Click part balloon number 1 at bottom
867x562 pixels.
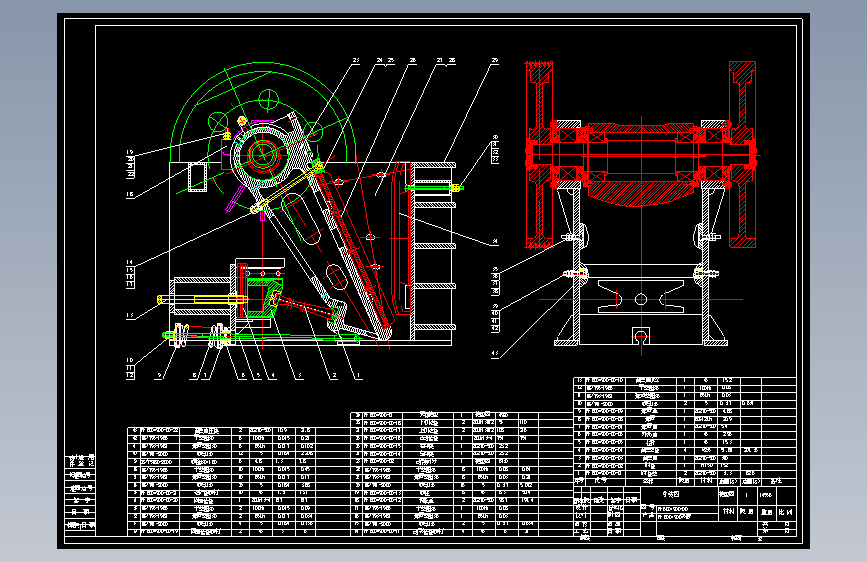point(359,376)
